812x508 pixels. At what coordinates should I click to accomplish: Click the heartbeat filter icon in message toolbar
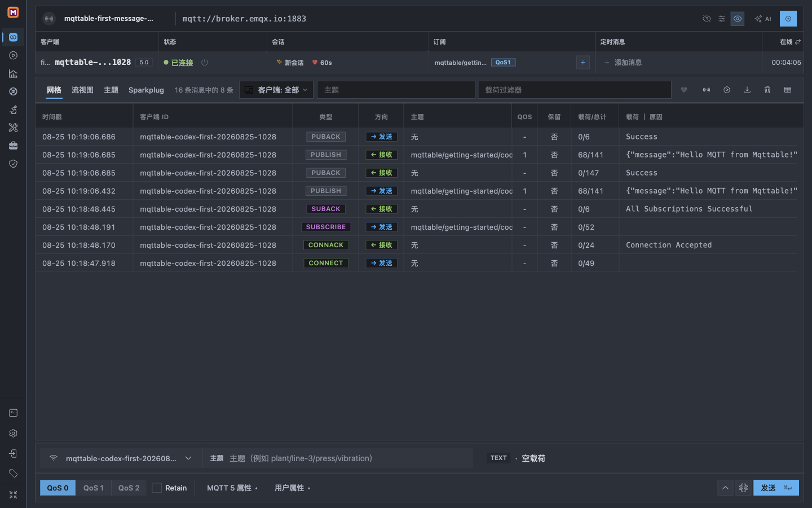684,90
